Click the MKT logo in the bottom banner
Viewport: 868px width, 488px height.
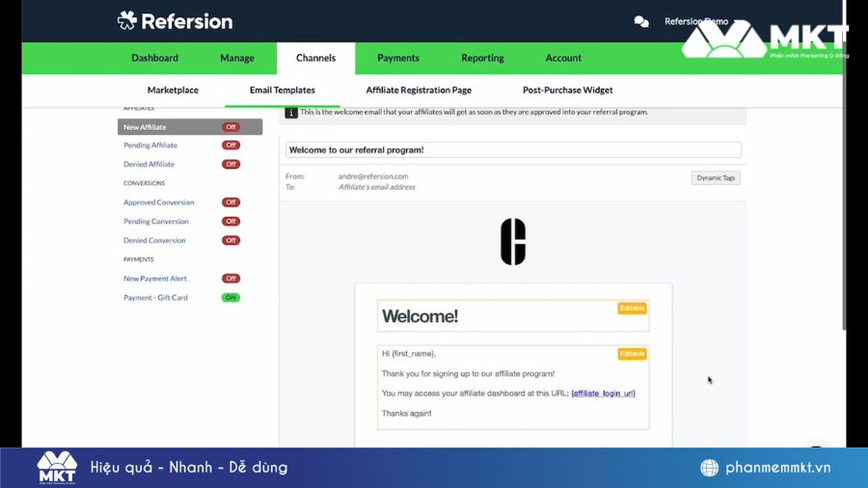click(x=57, y=468)
